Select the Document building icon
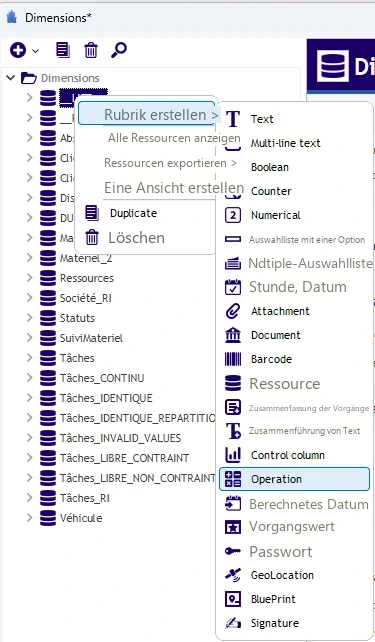375x642 pixels. (233, 335)
